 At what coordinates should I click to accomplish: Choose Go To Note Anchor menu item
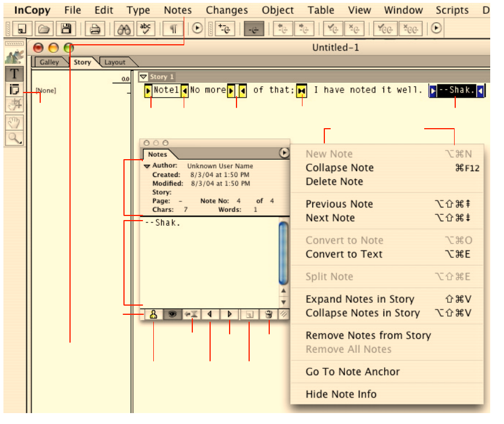[387, 372]
